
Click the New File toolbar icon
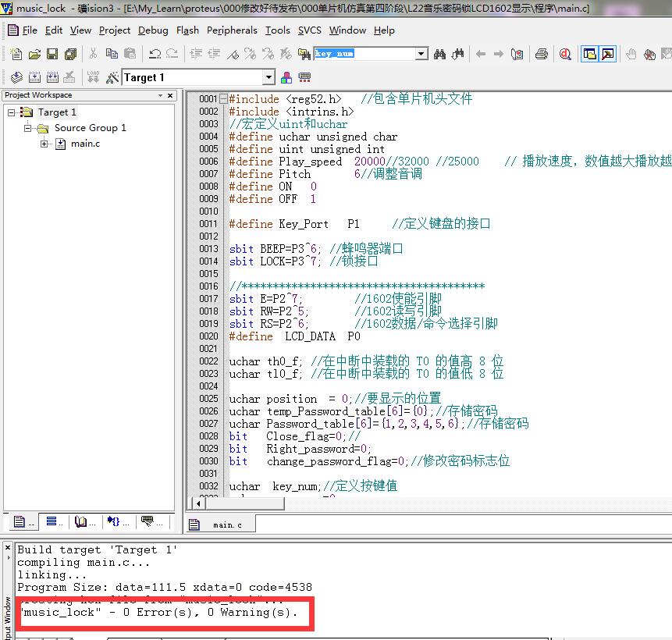point(16,54)
